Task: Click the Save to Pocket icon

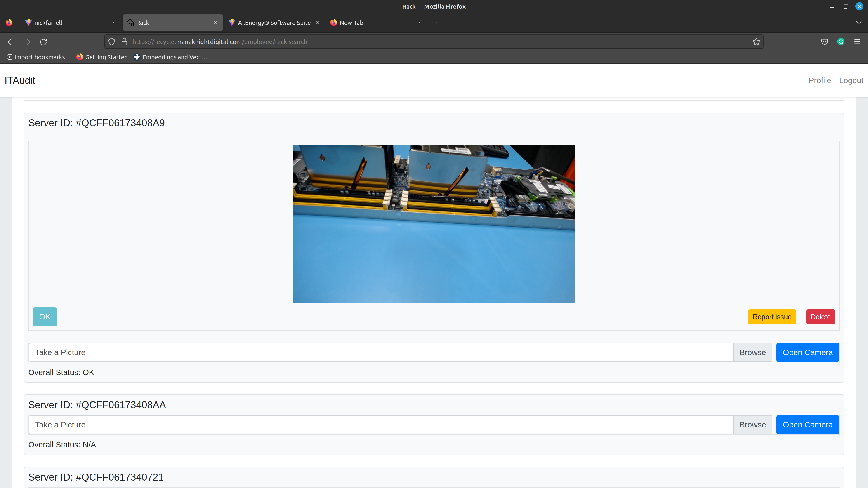Action: tap(824, 42)
